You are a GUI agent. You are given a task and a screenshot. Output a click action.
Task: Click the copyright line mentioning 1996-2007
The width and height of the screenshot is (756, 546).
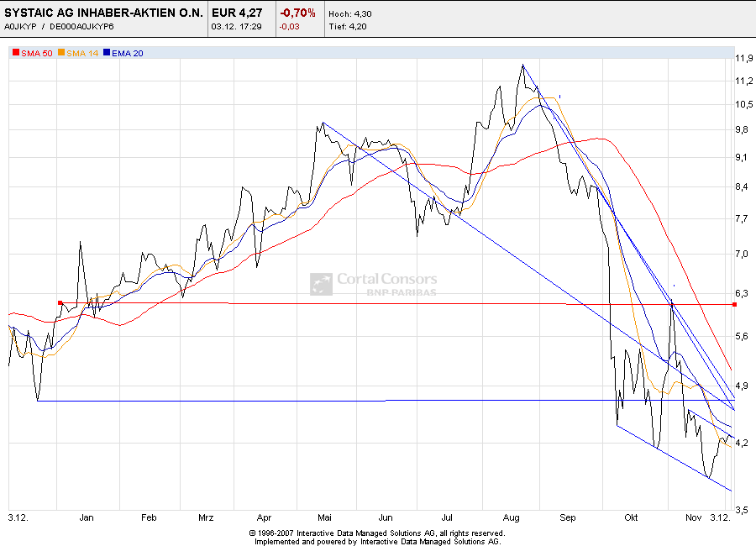(377, 533)
